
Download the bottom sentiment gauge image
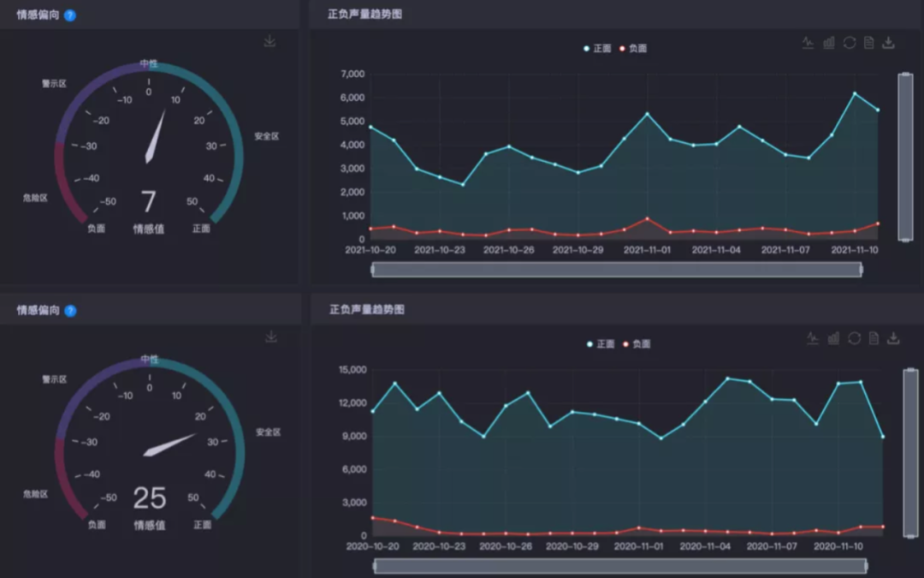click(271, 337)
